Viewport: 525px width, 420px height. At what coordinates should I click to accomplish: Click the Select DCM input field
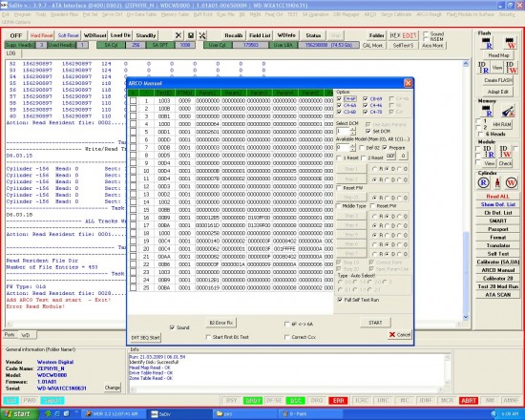(x=343, y=131)
